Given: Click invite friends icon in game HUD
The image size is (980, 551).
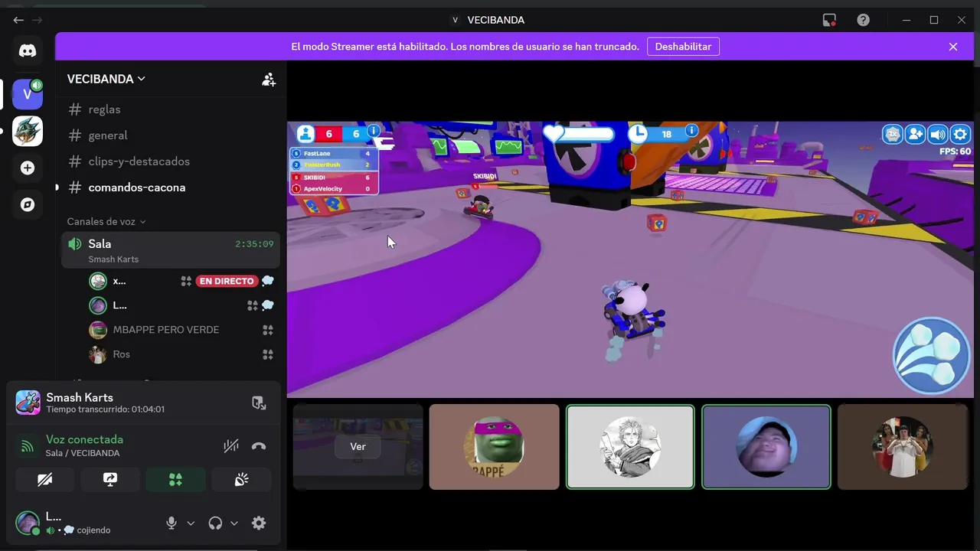Looking at the screenshot, I should (916, 135).
